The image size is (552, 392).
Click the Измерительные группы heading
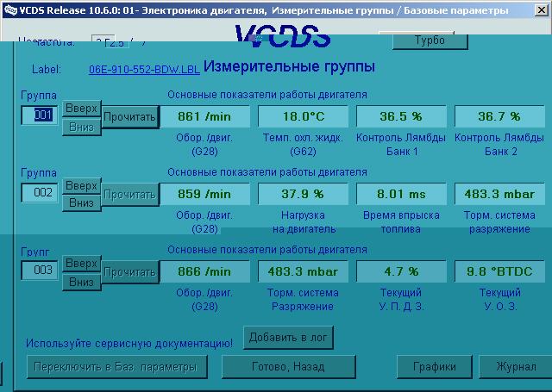290,66
